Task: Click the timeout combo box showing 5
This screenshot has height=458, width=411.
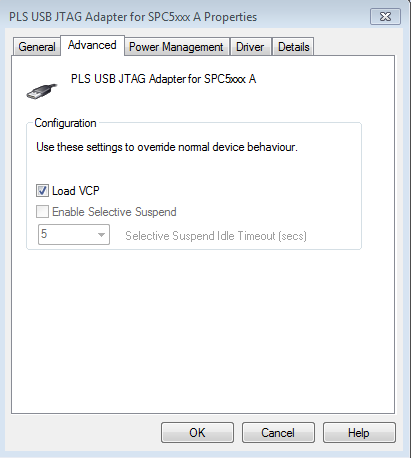Action: pos(74,235)
